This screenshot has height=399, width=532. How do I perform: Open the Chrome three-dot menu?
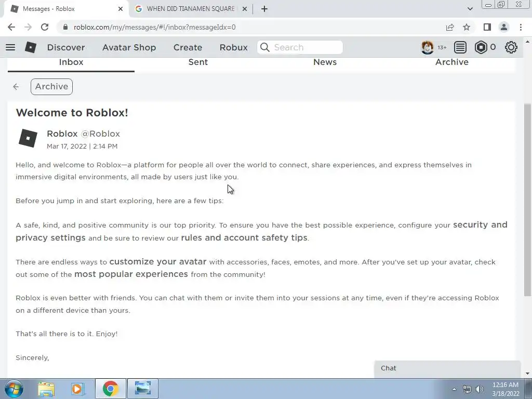pyautogui.click(x=521, y=27)
